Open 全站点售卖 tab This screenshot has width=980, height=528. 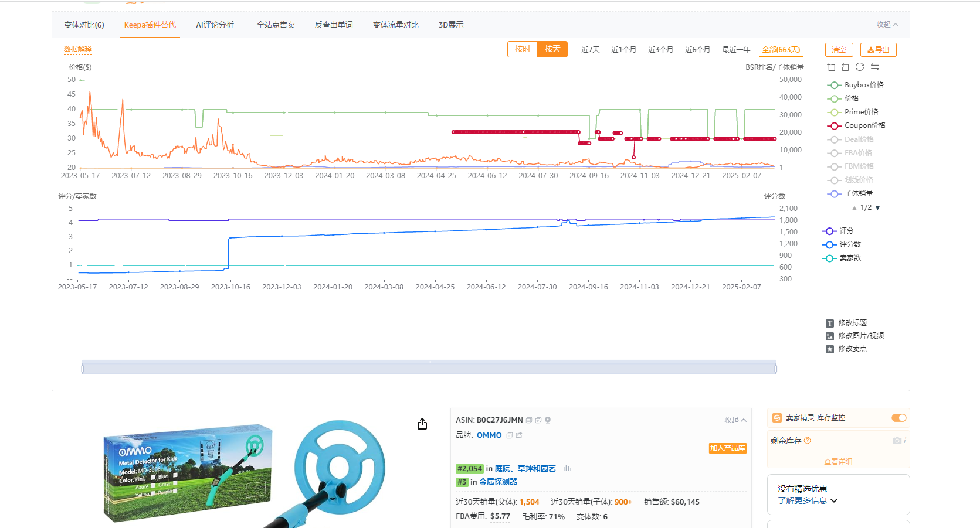(x=276, y=25)
